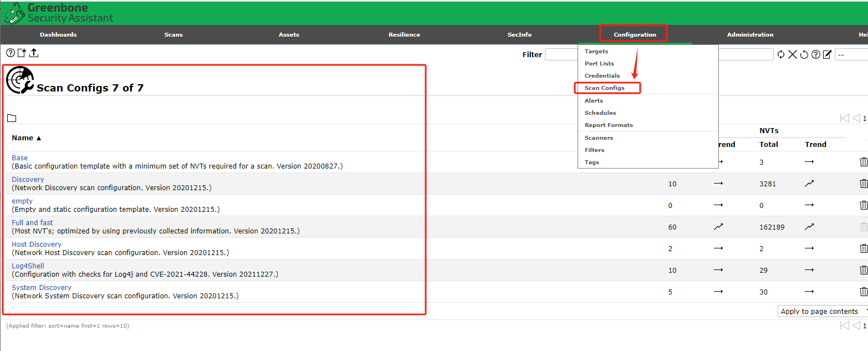Delete the Host Discovery config via trashcan
868x351 pixels.
864,248
